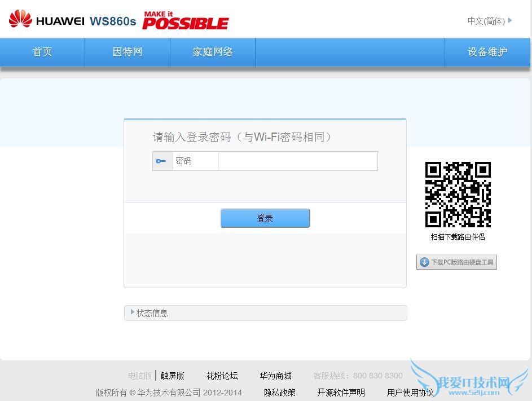Visit the 华为商城 link
Image resolution: width=532 pixels, height=401 pixels.
tap(275, 376)
